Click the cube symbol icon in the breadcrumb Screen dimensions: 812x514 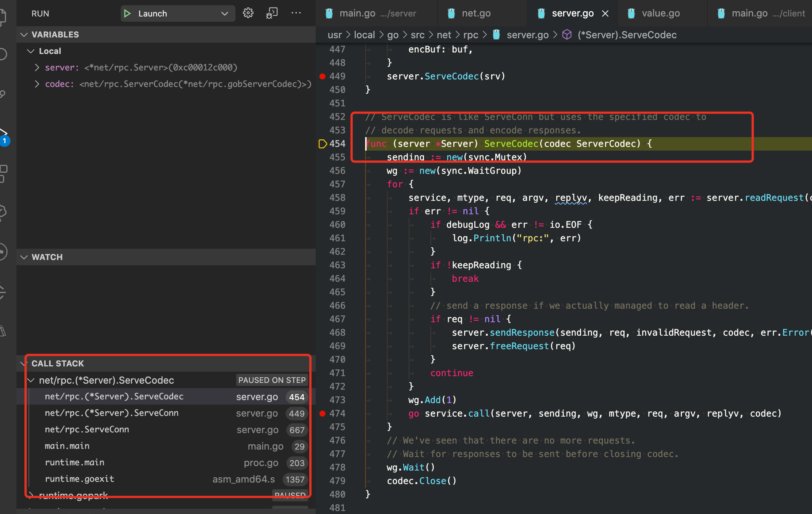[567, 35]
